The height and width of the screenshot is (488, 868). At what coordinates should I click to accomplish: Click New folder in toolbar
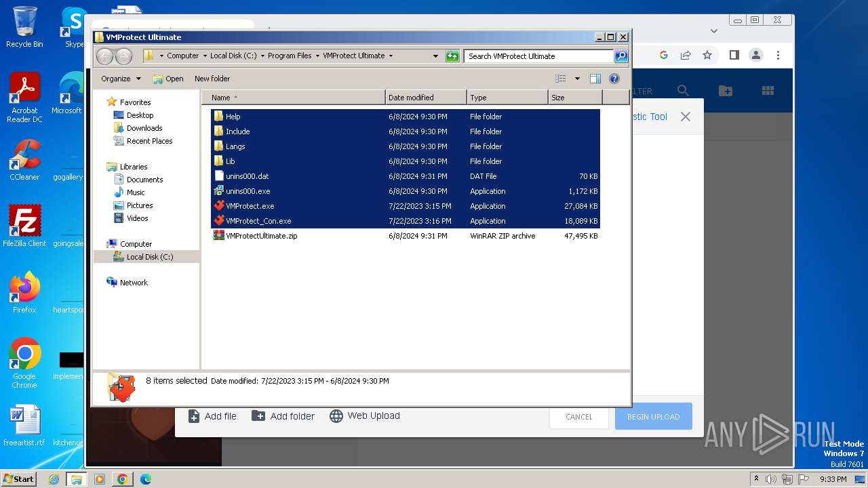coord(212,79)
